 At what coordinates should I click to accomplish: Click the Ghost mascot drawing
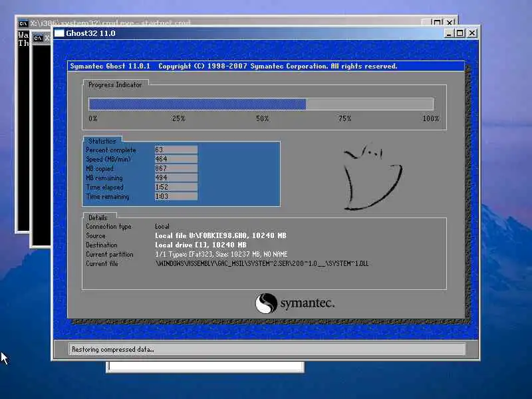point(372,178)
